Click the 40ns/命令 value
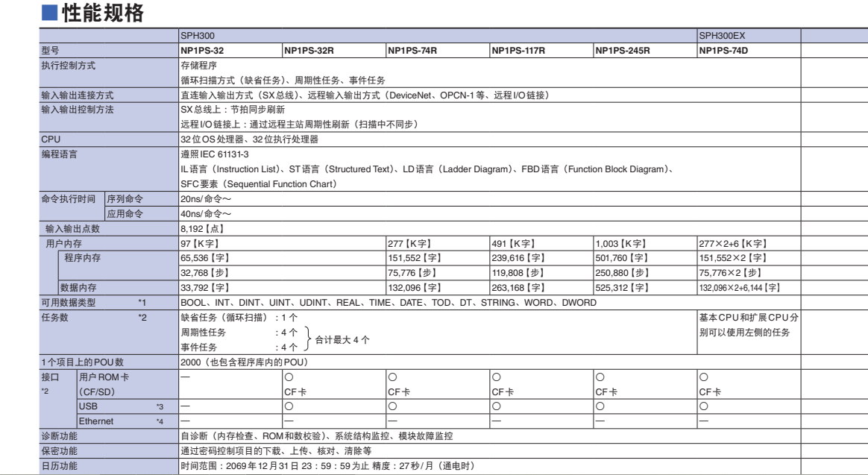 (206, 214)
